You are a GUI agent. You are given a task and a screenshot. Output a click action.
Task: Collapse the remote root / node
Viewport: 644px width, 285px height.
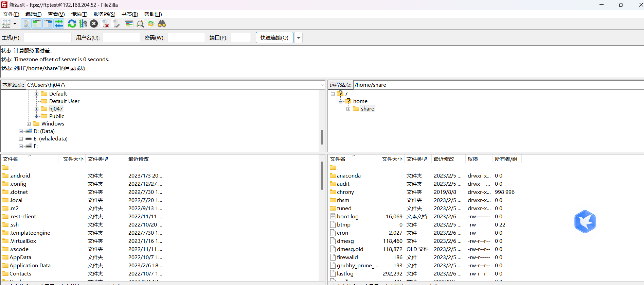tap(333, 94)
